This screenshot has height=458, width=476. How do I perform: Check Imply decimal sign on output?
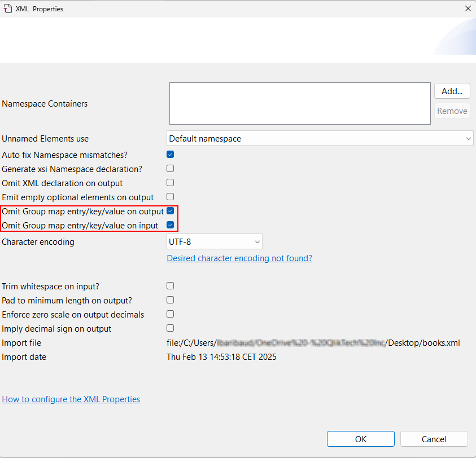click(170, 328)
